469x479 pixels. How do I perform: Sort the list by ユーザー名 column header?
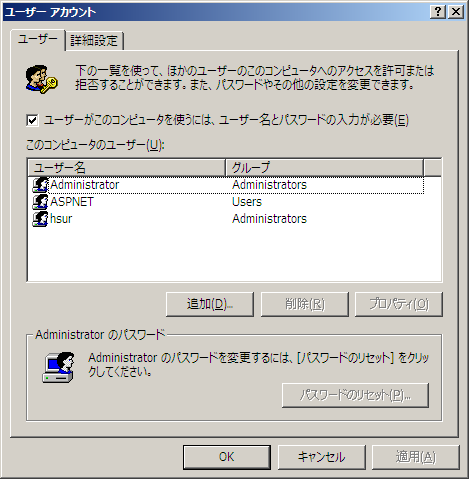point(126,168)
